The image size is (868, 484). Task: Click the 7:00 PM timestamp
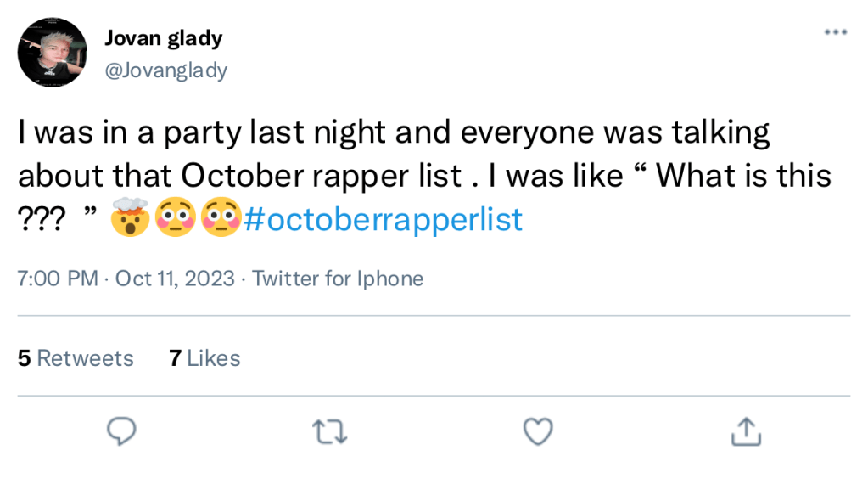58,279
